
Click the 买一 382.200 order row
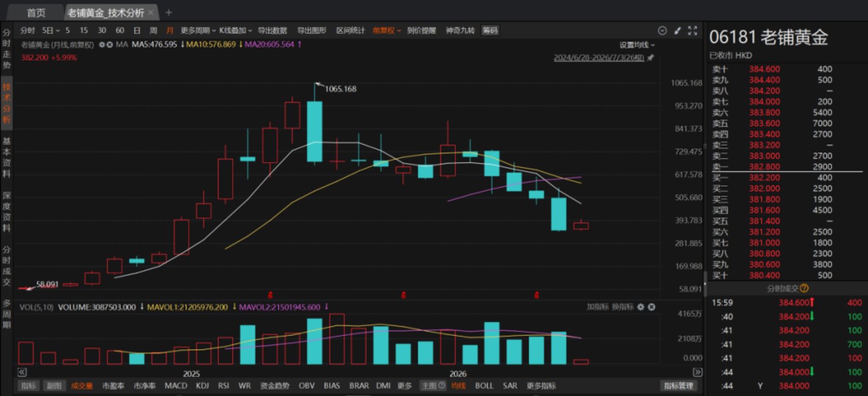tap(787, 177)
